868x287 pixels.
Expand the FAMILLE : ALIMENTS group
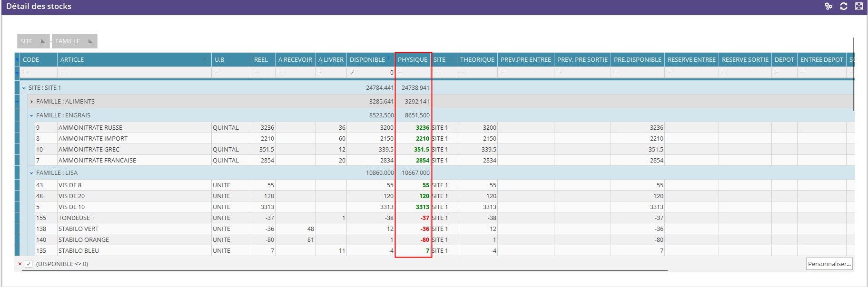point(31,102)
